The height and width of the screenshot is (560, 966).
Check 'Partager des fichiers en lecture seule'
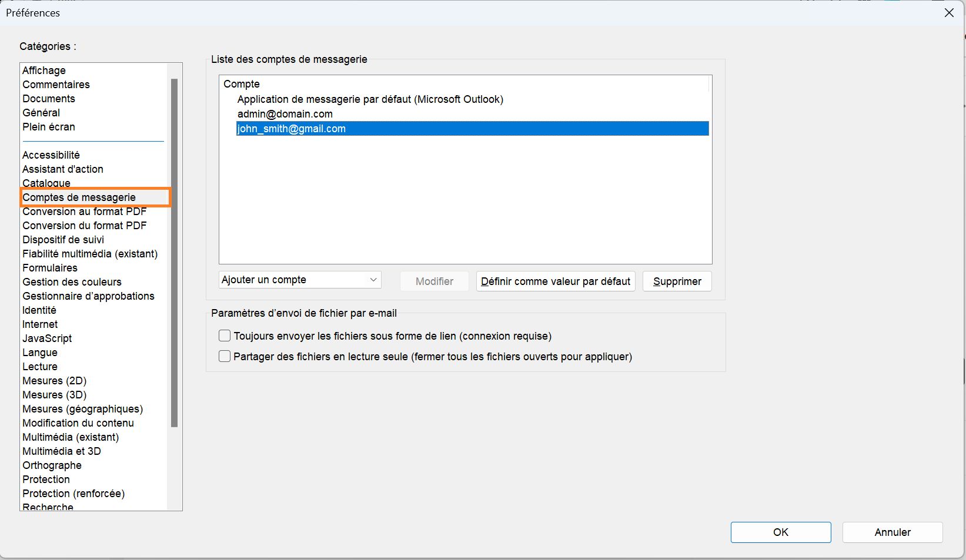(225, 357)
